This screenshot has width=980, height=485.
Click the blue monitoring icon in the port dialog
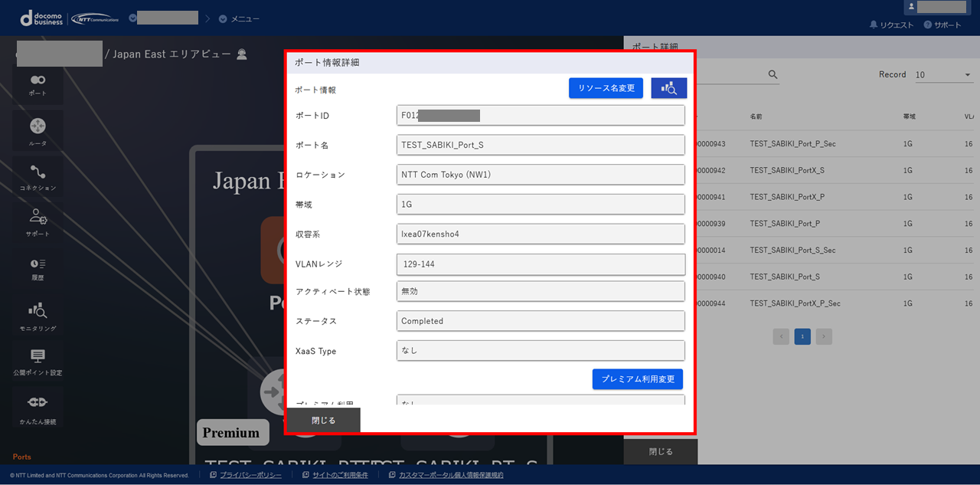point(668,87)
